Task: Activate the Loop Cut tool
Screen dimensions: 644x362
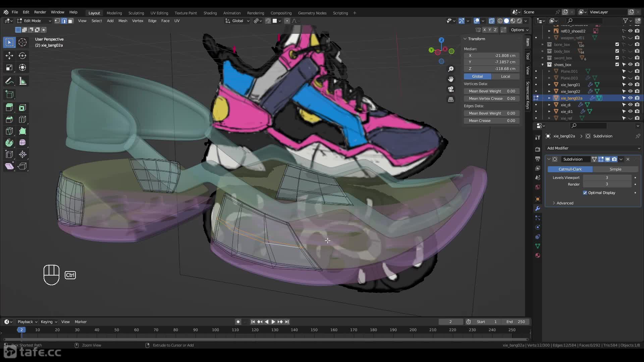Action: (22, 119)
